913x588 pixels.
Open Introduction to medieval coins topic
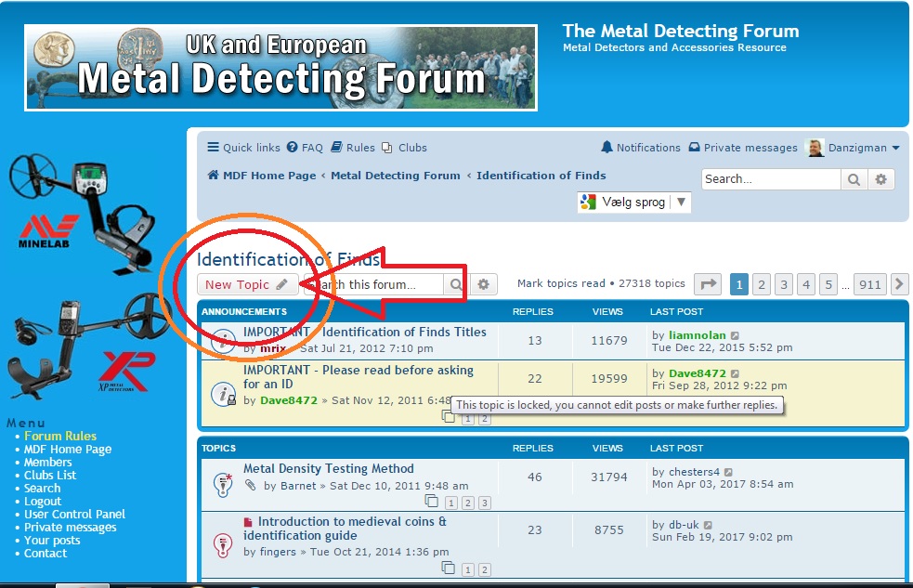point(345,529)
